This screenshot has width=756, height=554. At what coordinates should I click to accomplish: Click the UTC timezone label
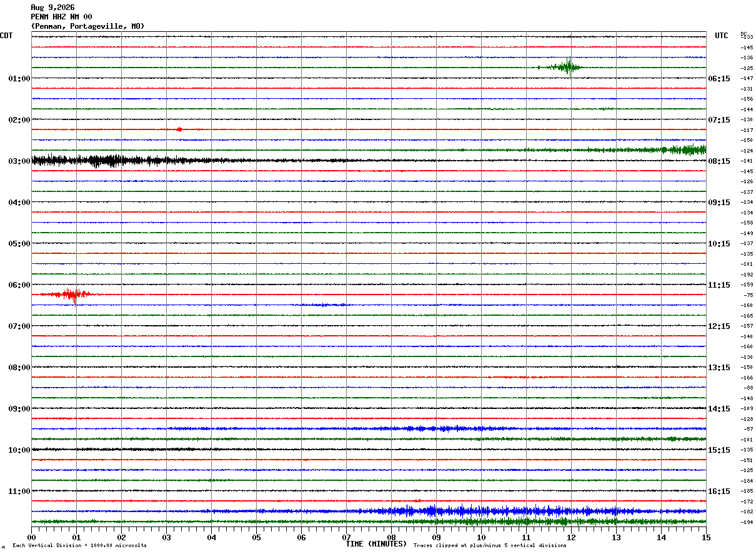722,36
